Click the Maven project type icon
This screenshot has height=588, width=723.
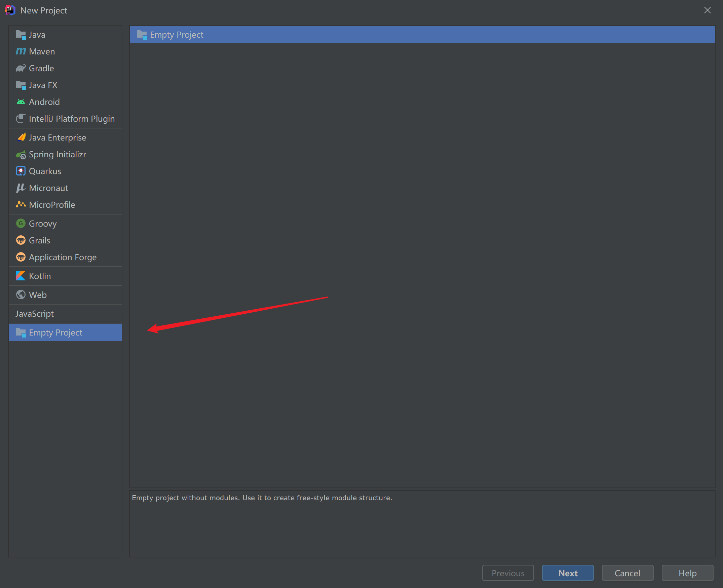(21, 51)
